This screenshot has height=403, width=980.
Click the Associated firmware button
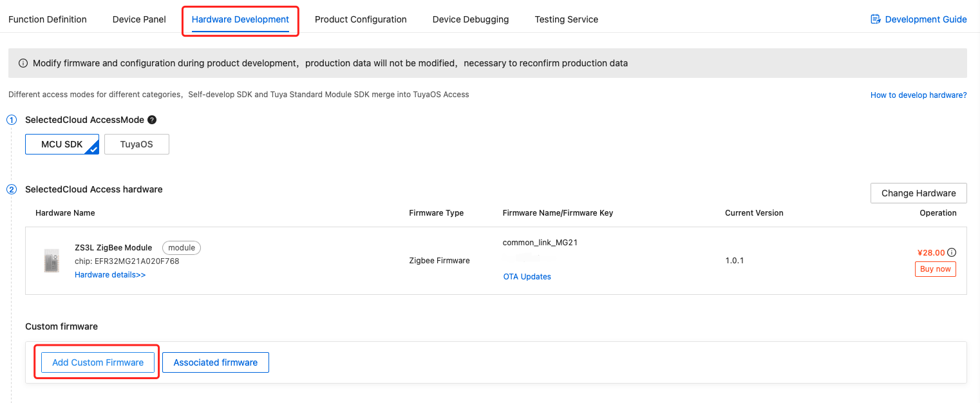[216, 362]
